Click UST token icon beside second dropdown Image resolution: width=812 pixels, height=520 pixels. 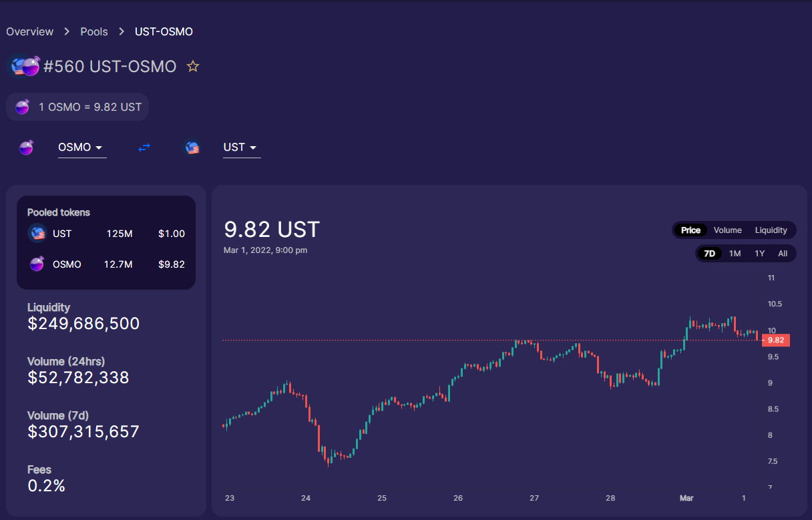tap(192, 148)
